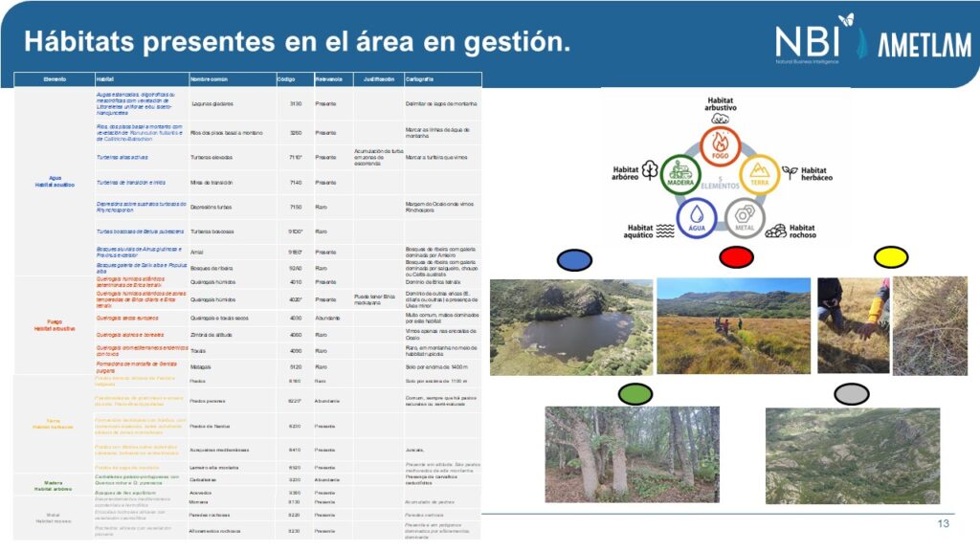Click the green MADEIRA wood element circle
Viewport: 980px width, 551px height.
tap(680, 174)
